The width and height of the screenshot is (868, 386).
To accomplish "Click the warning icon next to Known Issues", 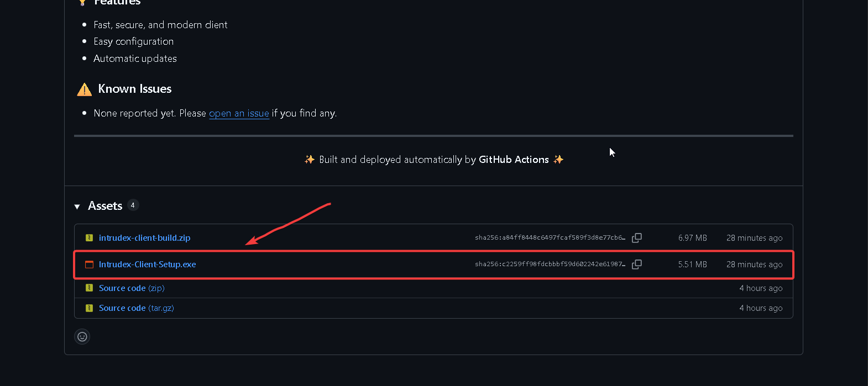I will pos(85,89).
